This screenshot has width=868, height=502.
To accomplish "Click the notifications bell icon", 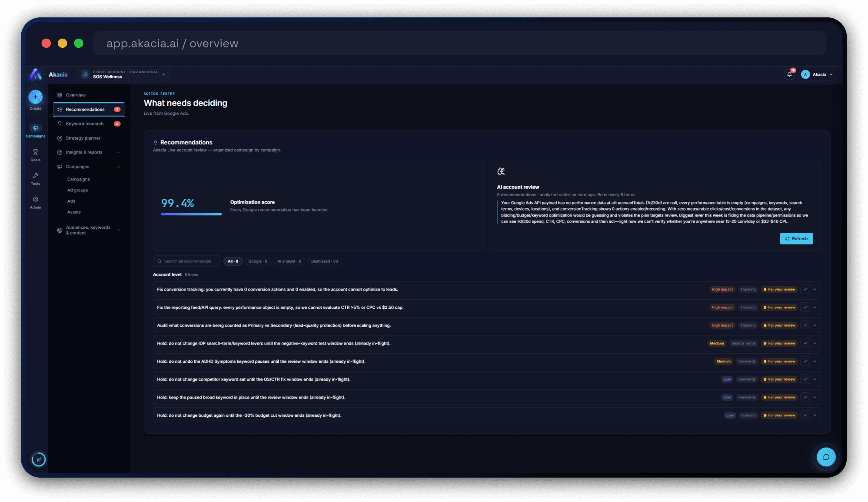I will (789, 74).
